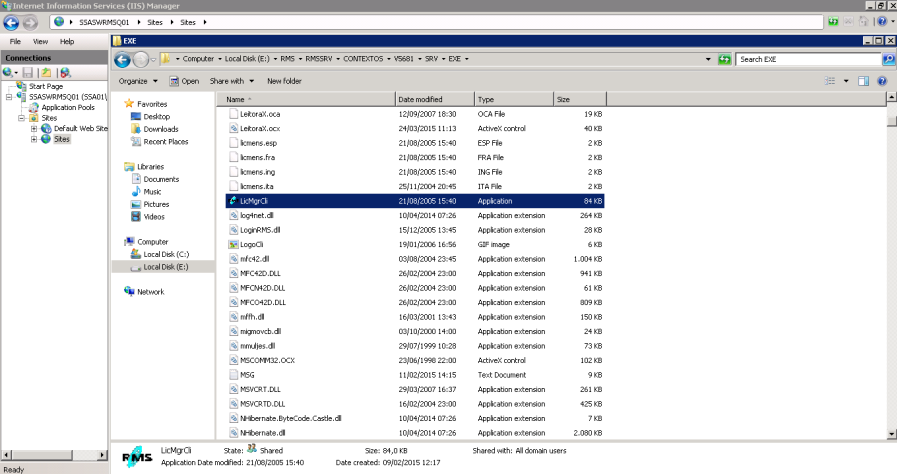Click the Connections up folder icon
The height and width of the screenshot is (474, 897).
coord(46,73)
